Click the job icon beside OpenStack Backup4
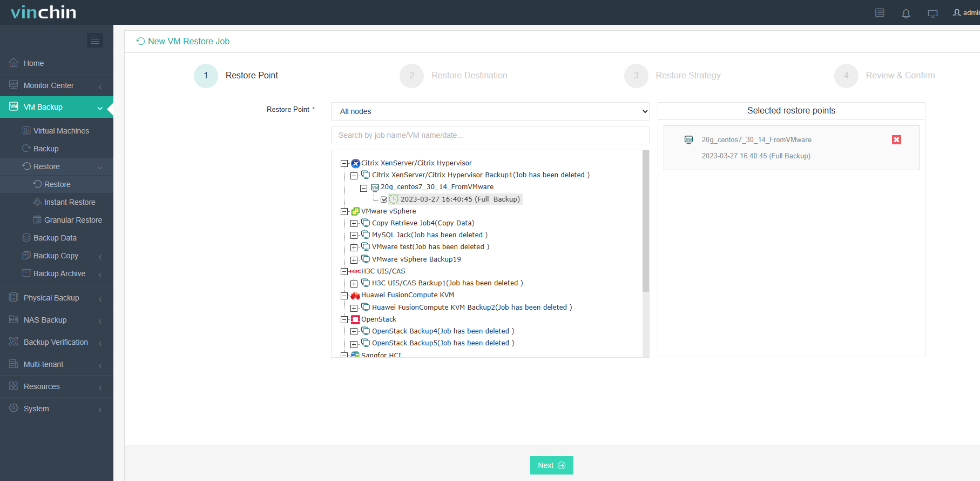Viewport: 980px width, 481px height. (366, 331)
